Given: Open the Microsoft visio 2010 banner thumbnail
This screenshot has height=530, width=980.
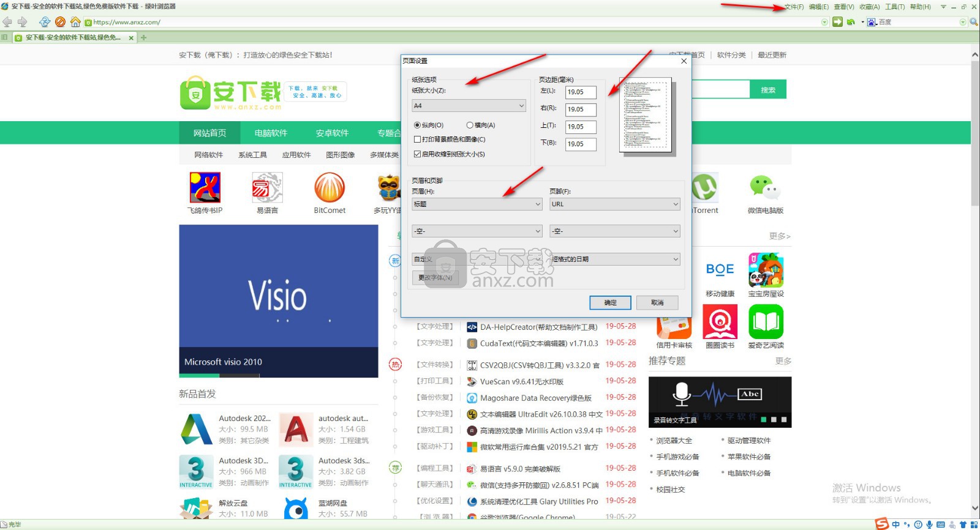Looking at the screenshot, I should (279, 301).
